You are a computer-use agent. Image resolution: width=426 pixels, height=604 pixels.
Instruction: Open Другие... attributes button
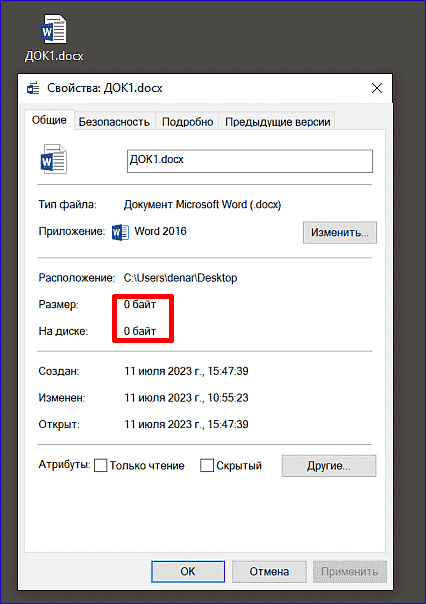click(329, 465)
